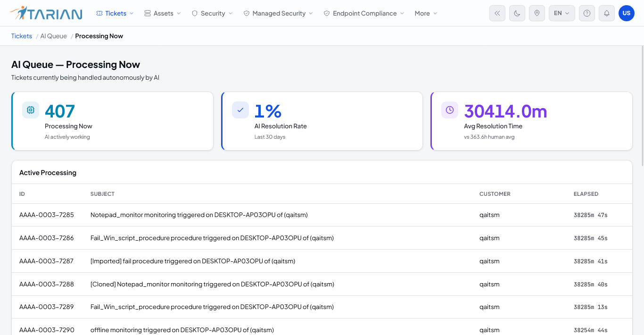Expand the Assets menu
644x335 pixels.
[x=162, y=13]
